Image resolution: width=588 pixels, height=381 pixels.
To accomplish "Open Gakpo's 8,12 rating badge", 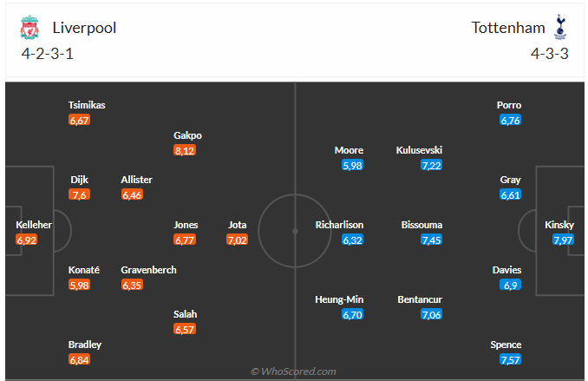I will click(x=185, y=150).
